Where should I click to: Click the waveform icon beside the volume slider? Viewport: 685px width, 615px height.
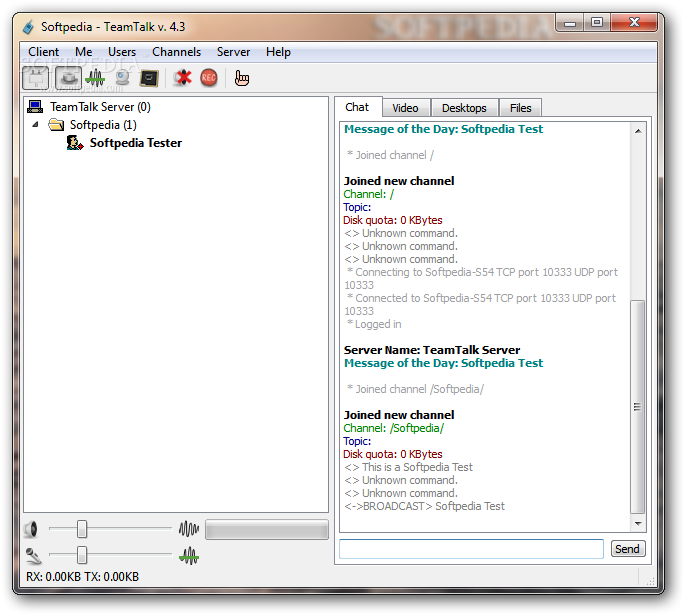tap(189, 529)
